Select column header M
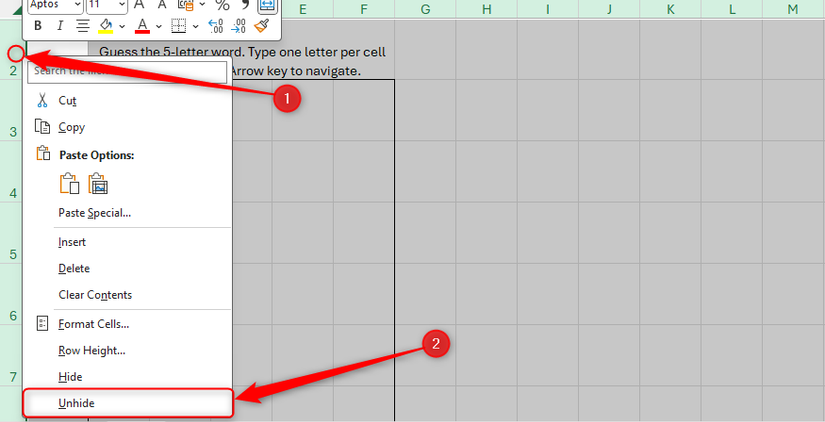The width and height of the screenshot is (825, 422). [x=793, y=9]
